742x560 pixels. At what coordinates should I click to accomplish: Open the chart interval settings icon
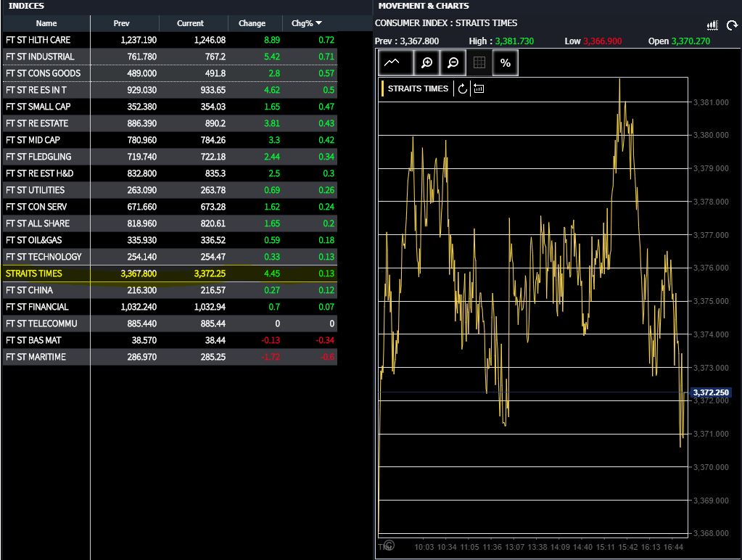479,88
